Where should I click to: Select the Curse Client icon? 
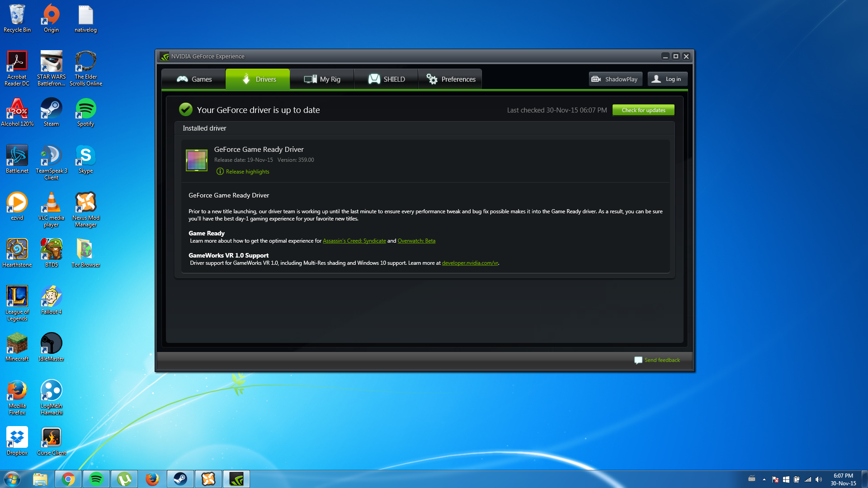[x=51, y=441]
